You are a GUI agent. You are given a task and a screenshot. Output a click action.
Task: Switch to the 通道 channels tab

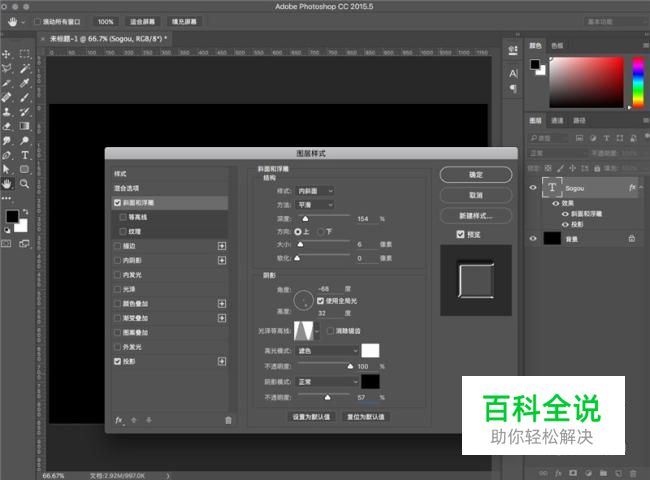click(557, 120)
